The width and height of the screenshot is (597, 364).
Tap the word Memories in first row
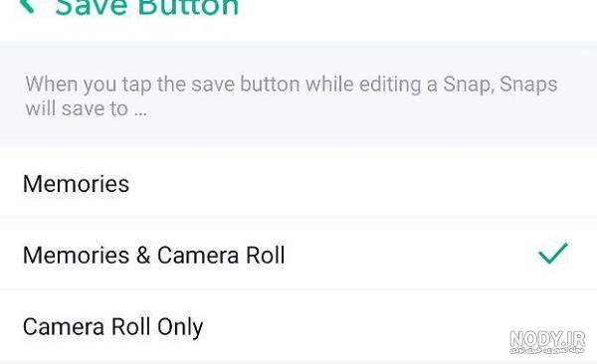pos(77,184)
